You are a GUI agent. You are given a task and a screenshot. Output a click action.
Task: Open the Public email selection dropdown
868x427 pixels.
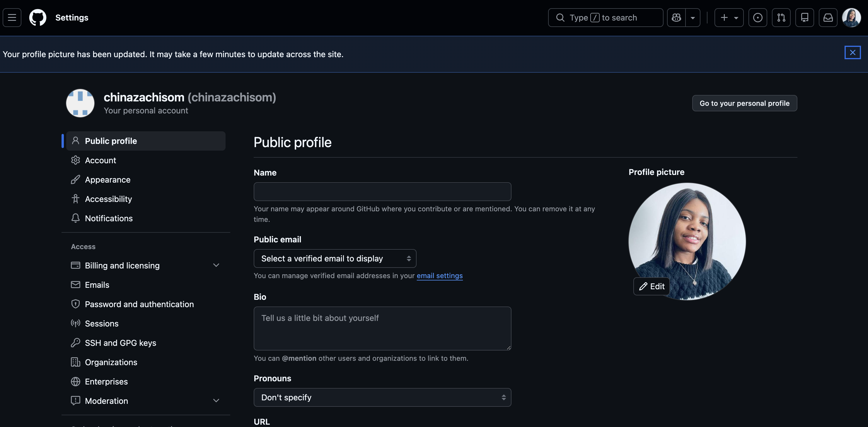click(x=335, y=258)
